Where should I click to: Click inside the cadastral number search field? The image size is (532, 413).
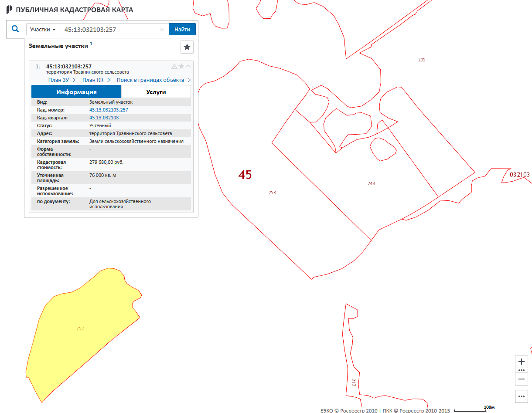tap(109, 30)
